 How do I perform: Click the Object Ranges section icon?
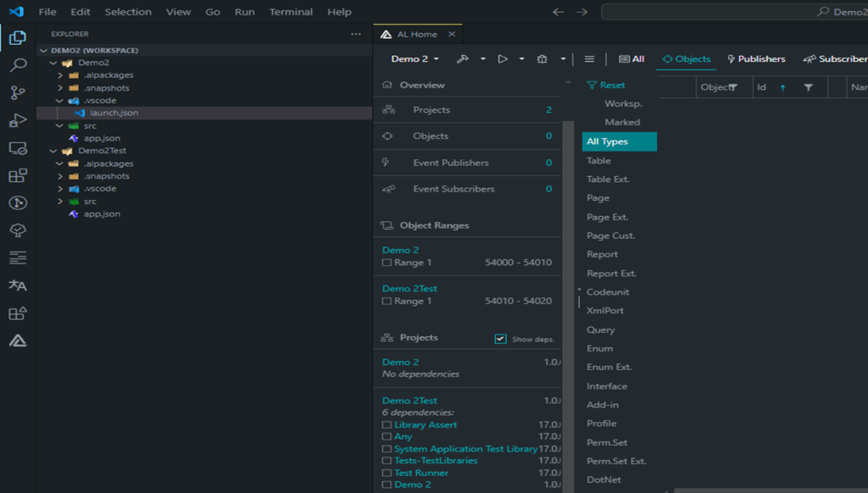click(387, 225)
